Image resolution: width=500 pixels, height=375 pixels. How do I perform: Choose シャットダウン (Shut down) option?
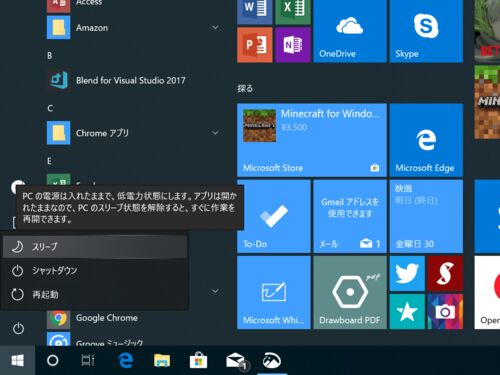coord(95,270)
